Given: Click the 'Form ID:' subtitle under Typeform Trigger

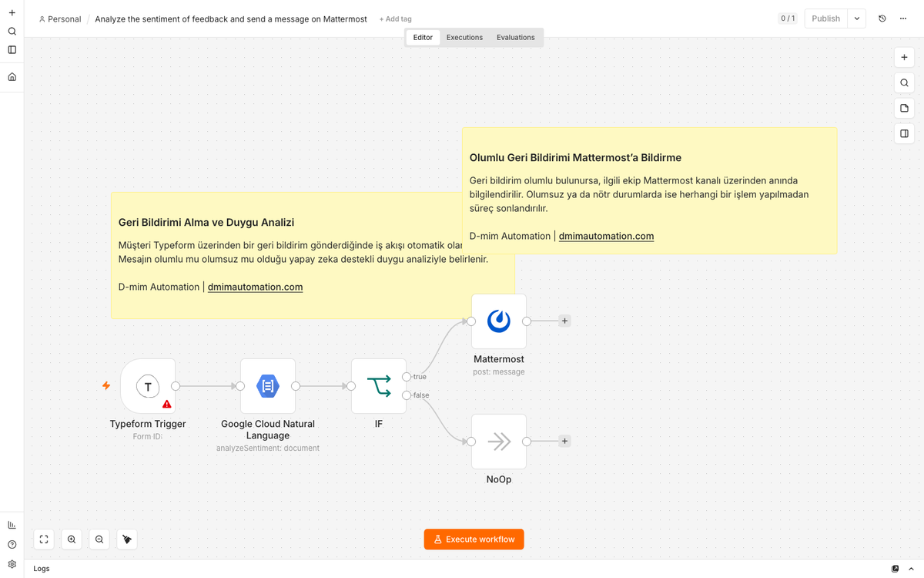Looking at the screenshot, I should [148, 436].
